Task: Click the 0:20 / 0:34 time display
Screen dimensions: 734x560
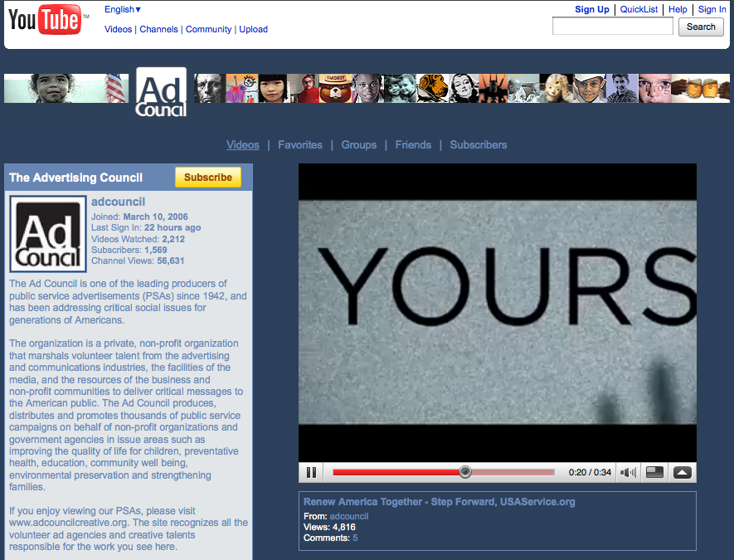Action: point(590,472)
